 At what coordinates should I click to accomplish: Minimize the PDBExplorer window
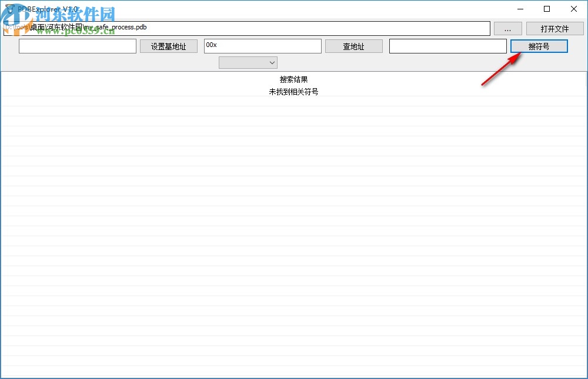(520, 9)
